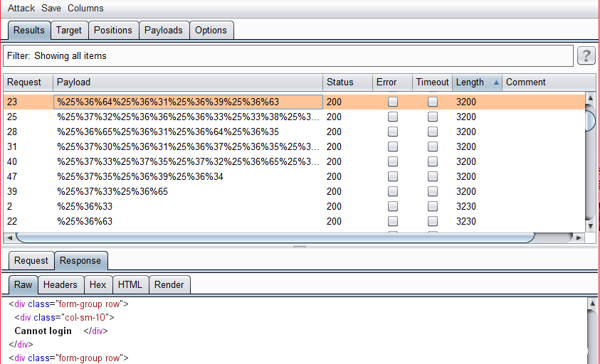Image resolution: width=600 pixels, height=364 pixels.
Task: Toggle Timeout checkbox for request 28
Action: pyautogui.click(x=433, y=132)
